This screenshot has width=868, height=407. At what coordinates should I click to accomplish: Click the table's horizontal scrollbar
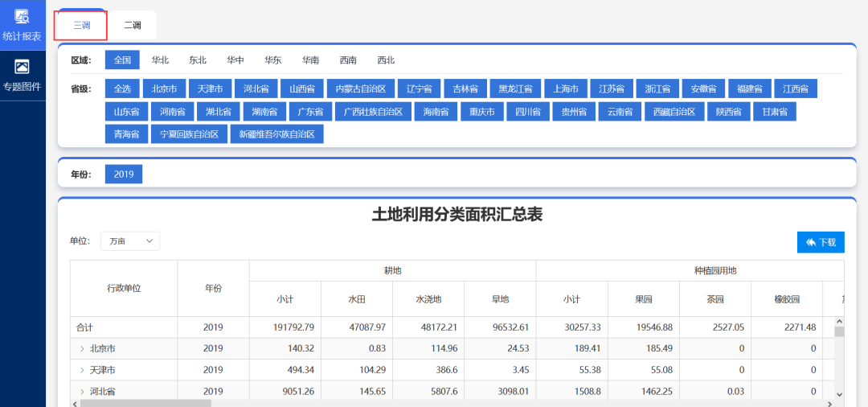(x=145, y=403)
